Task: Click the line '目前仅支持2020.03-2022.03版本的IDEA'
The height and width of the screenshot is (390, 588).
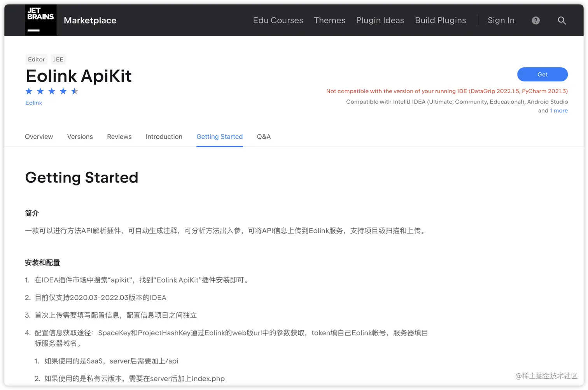Action: coord(100,297)
